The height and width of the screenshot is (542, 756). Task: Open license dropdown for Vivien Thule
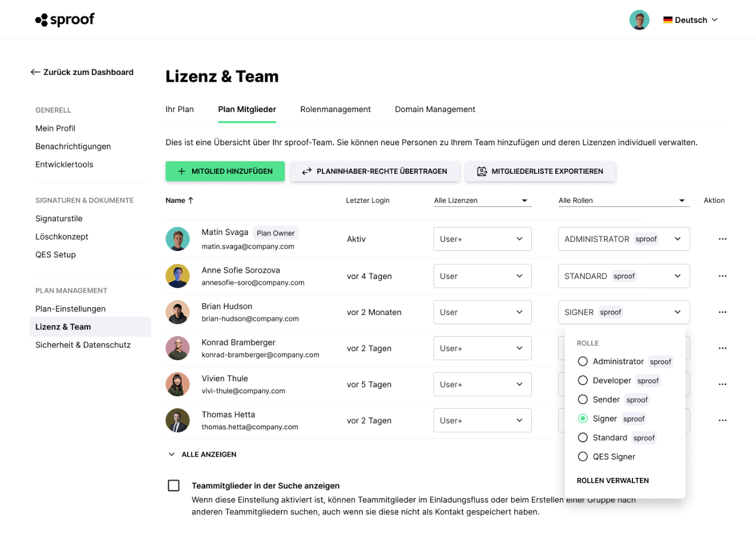click(x=482, y=384)
